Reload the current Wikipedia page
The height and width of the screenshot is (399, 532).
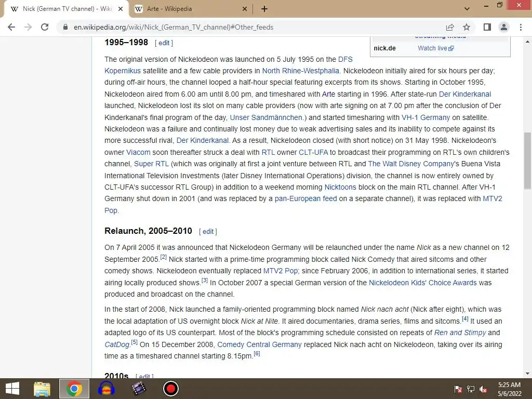pyautogui.click(x=45, y=27)
